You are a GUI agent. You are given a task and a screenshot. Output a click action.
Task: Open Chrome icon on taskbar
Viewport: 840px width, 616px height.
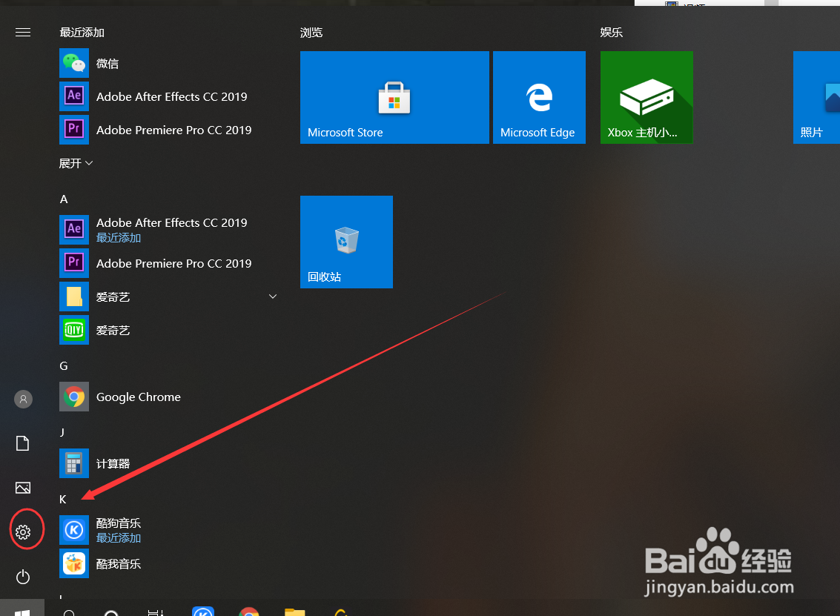(x=248, y=611)
